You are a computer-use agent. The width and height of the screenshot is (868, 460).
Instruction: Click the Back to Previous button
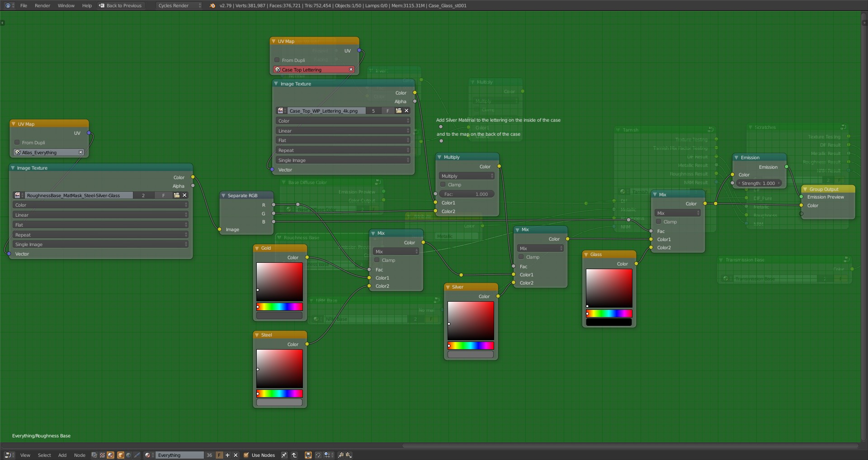coord(120,5)
